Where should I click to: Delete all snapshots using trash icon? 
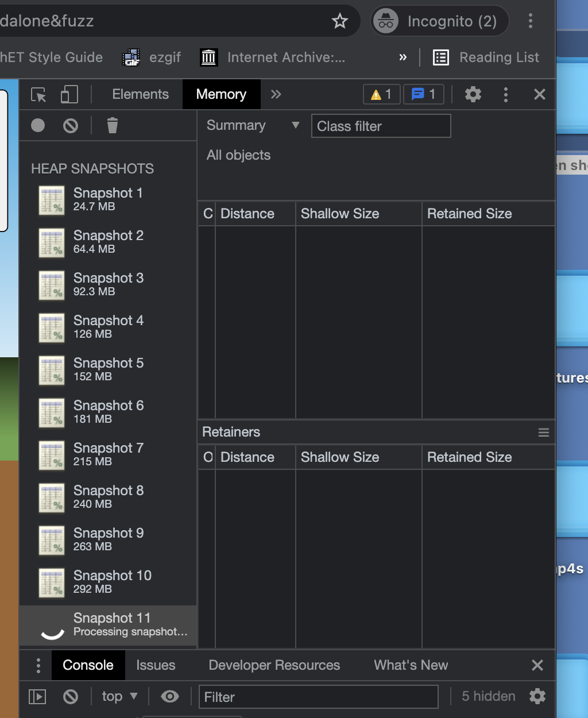point(111,125)
